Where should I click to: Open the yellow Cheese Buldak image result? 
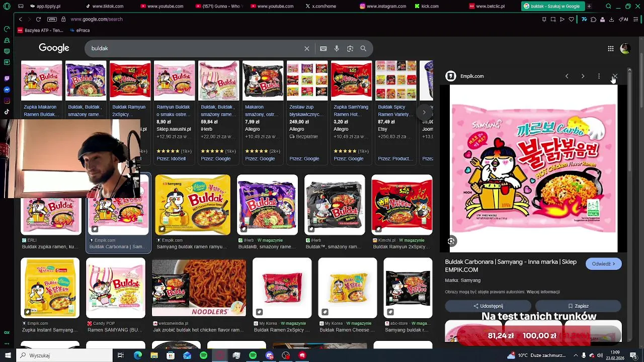coord(193,205)
